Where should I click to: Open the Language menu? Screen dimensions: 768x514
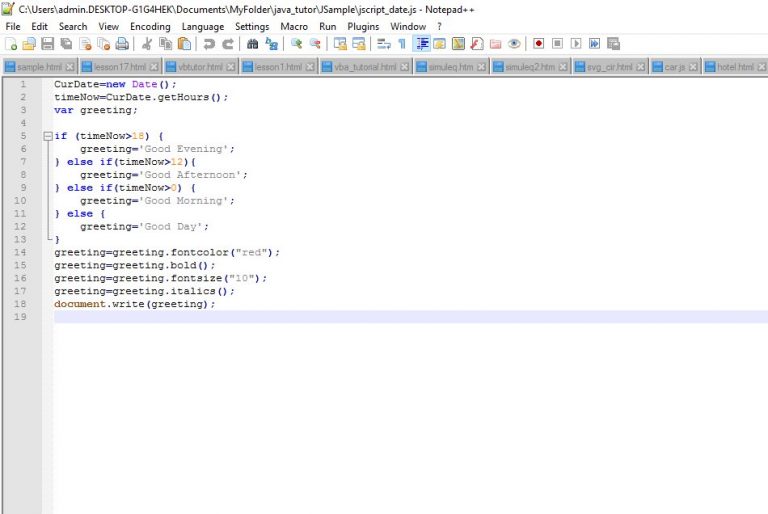click(203, 26)
